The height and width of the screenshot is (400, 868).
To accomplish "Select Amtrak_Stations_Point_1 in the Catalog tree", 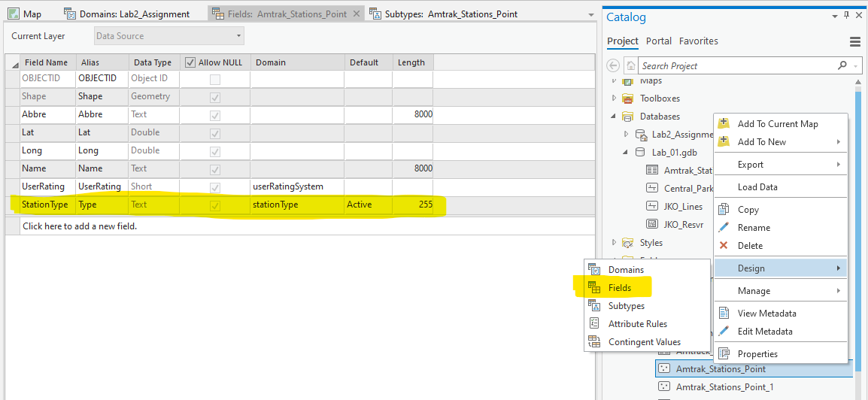I will pos(724,387).
